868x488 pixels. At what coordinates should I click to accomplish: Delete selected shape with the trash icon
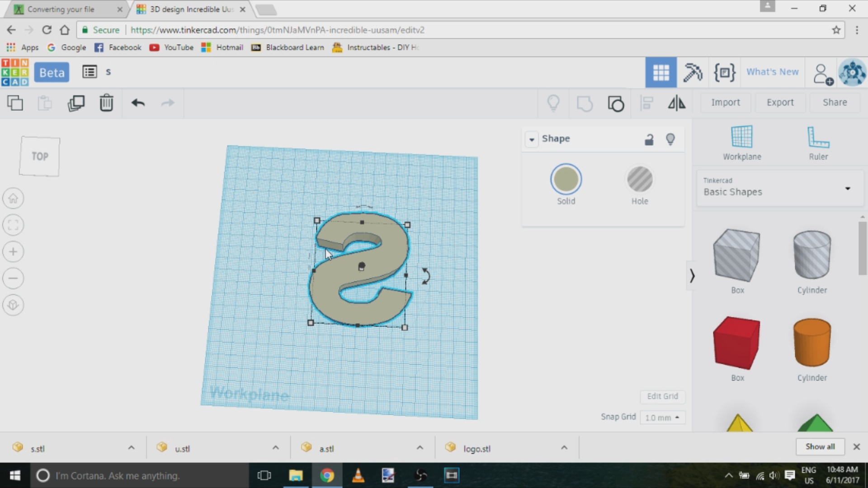(x=106, y=103)
